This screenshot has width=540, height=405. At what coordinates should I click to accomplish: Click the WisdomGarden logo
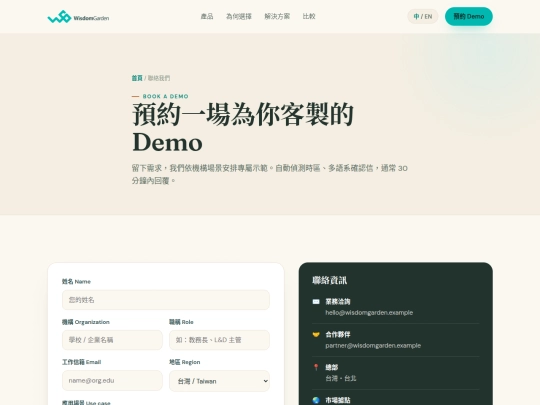pyautogui.click(x=78, y=17)
